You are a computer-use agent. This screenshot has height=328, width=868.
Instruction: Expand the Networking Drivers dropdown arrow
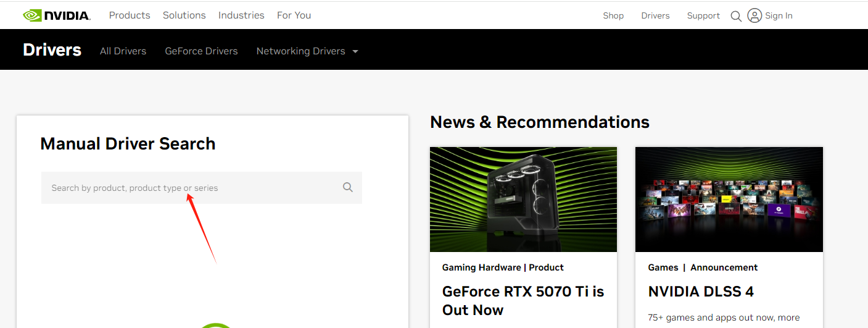[355, 51]
